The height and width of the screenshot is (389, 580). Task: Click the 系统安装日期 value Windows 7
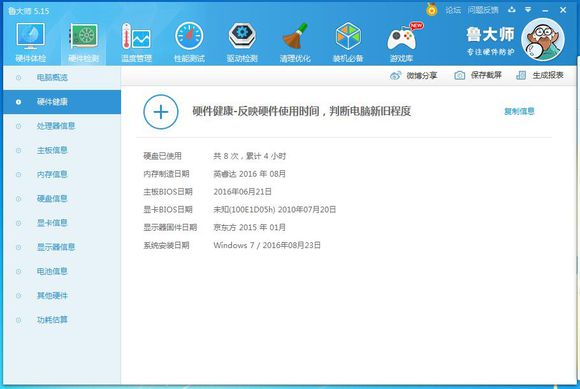(267, 245)
